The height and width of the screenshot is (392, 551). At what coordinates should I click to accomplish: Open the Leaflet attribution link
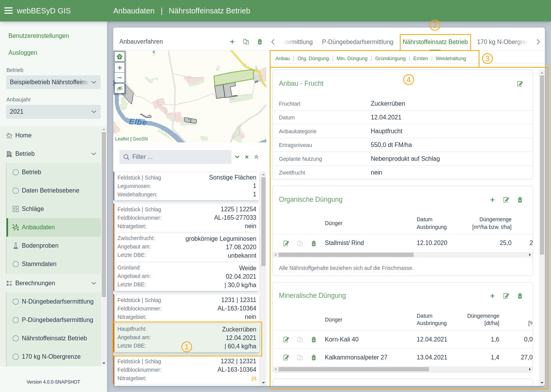coord(122,139)
